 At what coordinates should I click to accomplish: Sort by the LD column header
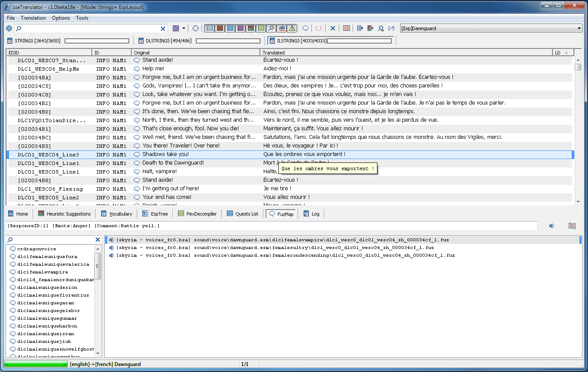pos(563,52)
